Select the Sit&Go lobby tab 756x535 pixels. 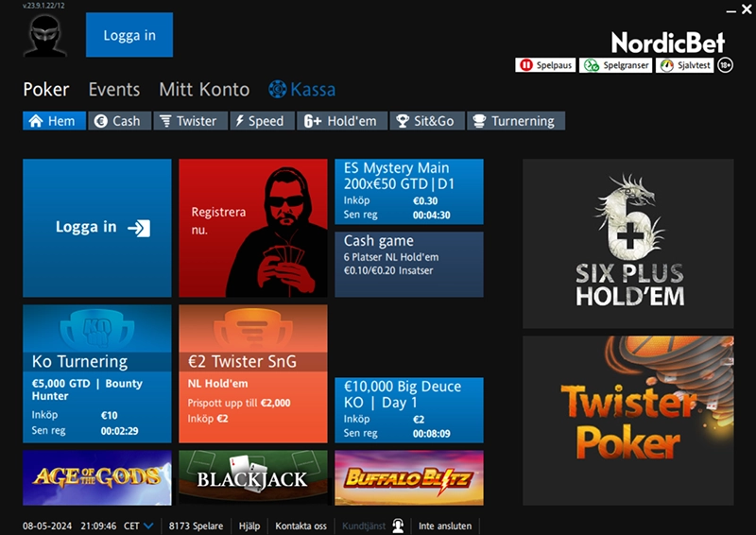pos(427,121)
